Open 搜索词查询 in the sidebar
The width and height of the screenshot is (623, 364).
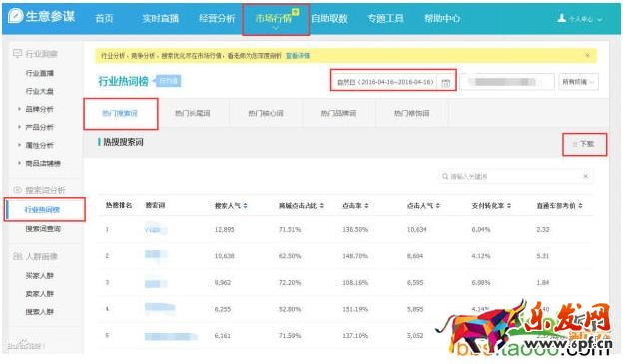point(43,229)
